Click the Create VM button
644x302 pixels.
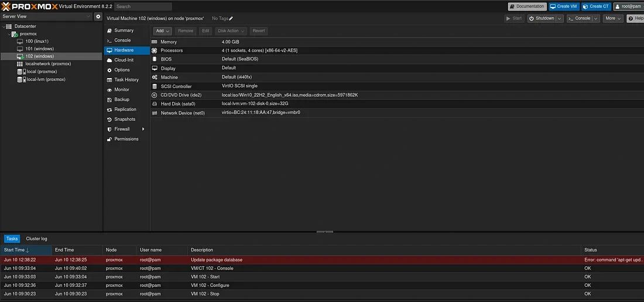pos(564,6)
